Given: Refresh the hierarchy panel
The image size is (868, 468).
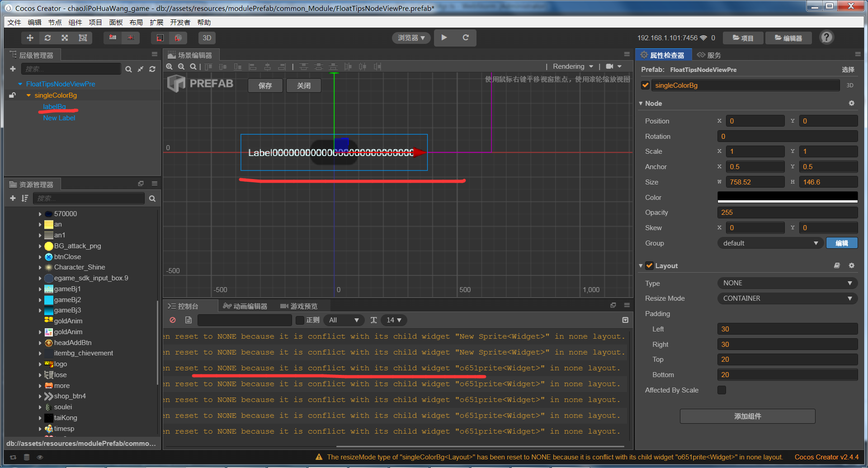Looking at the screenshot, I should point(152,69).
